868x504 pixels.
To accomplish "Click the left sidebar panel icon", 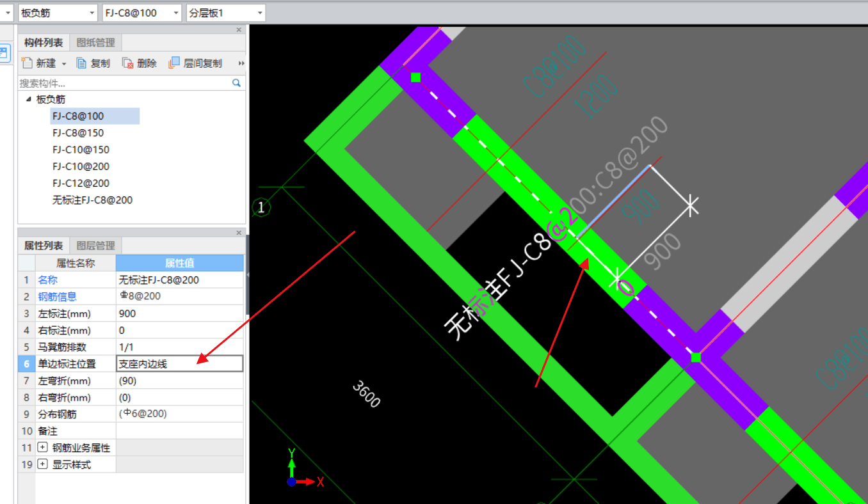I will 4,52.
